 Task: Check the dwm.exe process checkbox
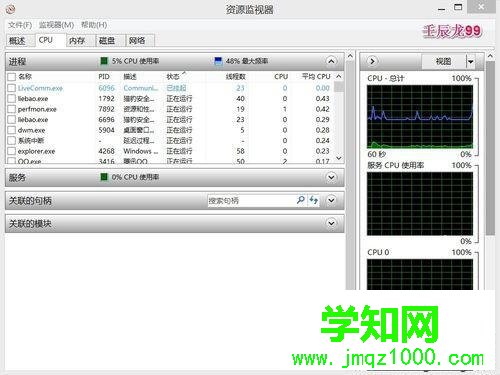(x=12, y=130)
